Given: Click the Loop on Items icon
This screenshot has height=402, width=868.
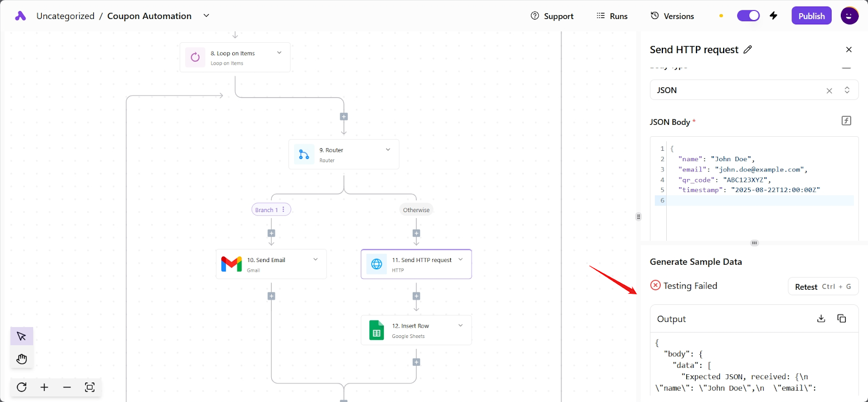Looking at the screenshot, I should point(195,57).
